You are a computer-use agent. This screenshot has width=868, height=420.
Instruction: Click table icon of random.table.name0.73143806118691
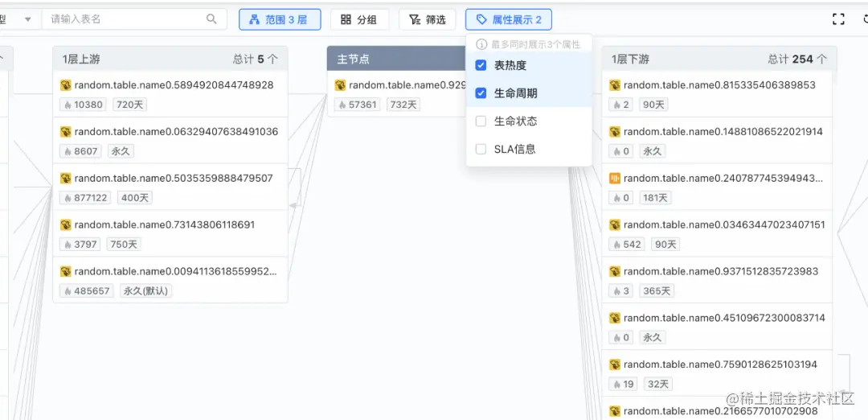click(66, 225)
